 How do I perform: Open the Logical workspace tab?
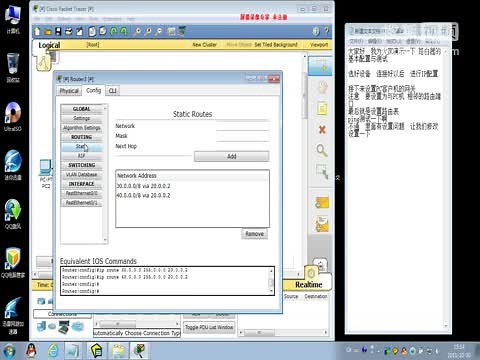point(49,45)
